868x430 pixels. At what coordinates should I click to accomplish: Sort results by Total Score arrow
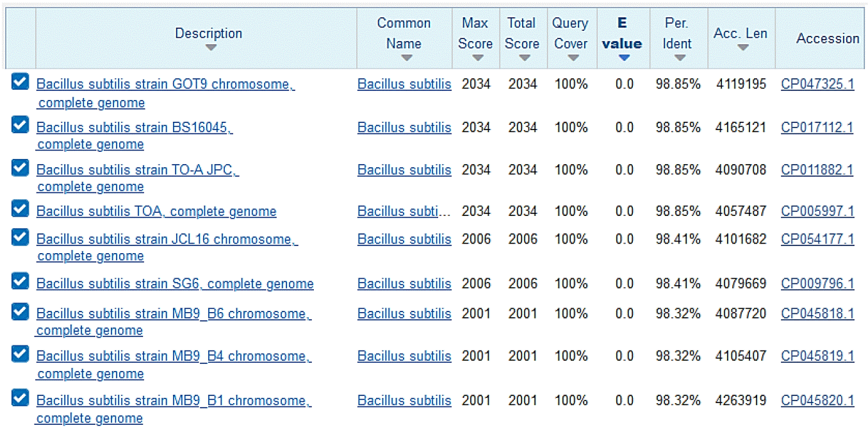pyautogui.click(x=525, y=58)
